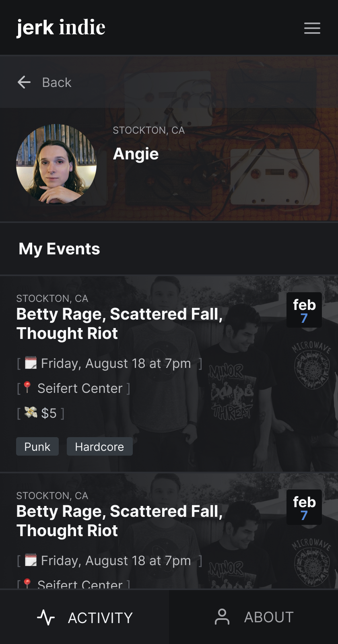Click the back arrow icon
Screen dimensions: 338x644
[x=24, y=82]
